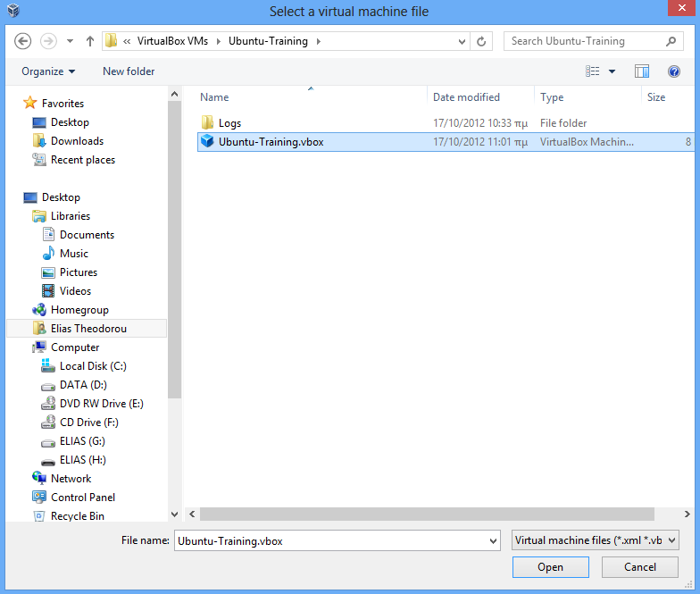Click the File name input field
This screenshot has width=700, height=594.
coord(331,541)
